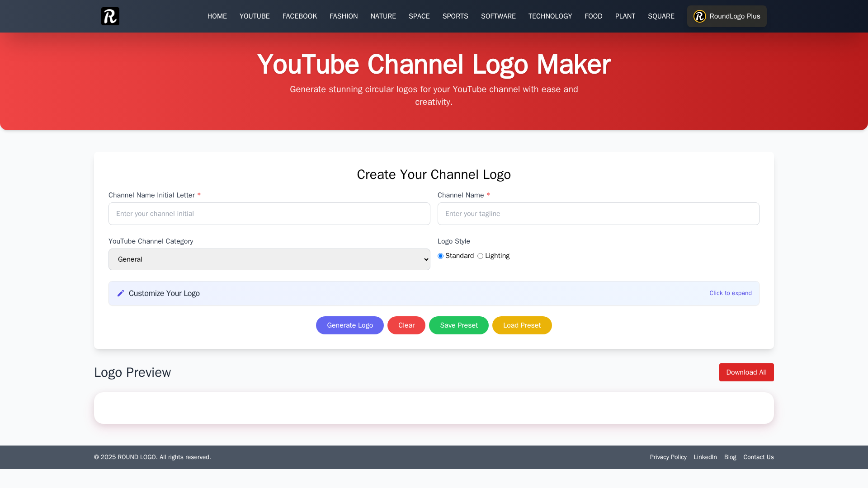
Task: Select the Lighting logo style
Action: click(480, 256)
